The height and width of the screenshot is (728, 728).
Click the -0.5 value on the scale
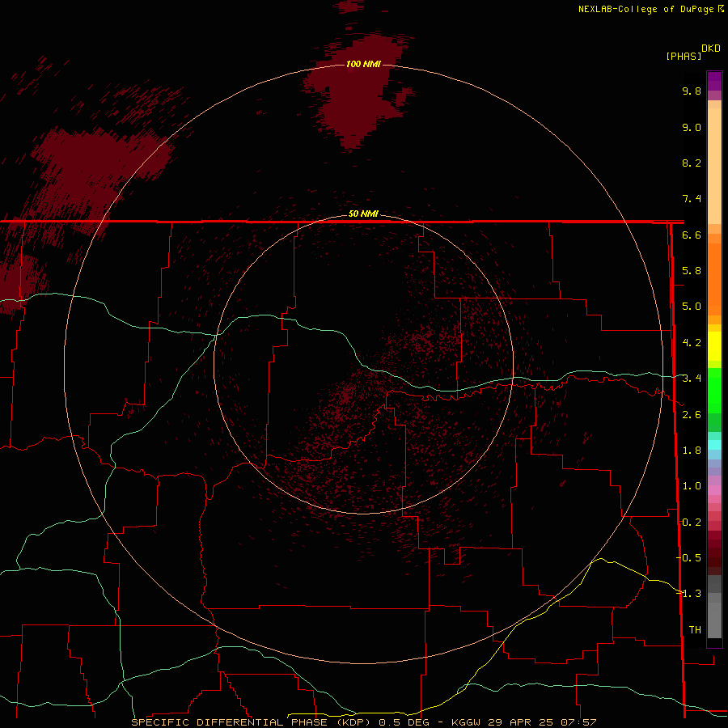(688, 558)
